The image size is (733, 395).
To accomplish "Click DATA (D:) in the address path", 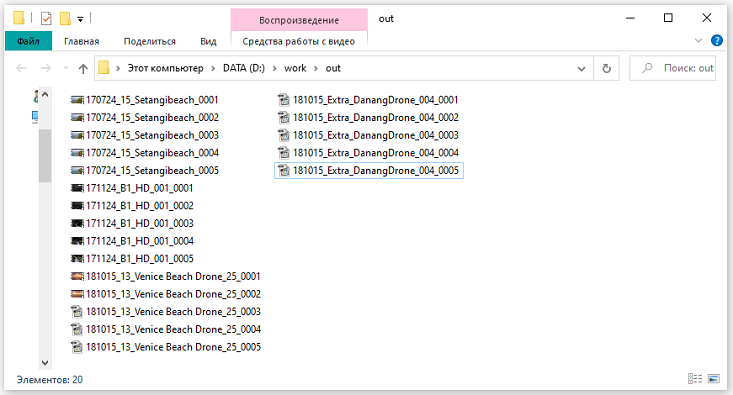I will [x=244, y=68].
